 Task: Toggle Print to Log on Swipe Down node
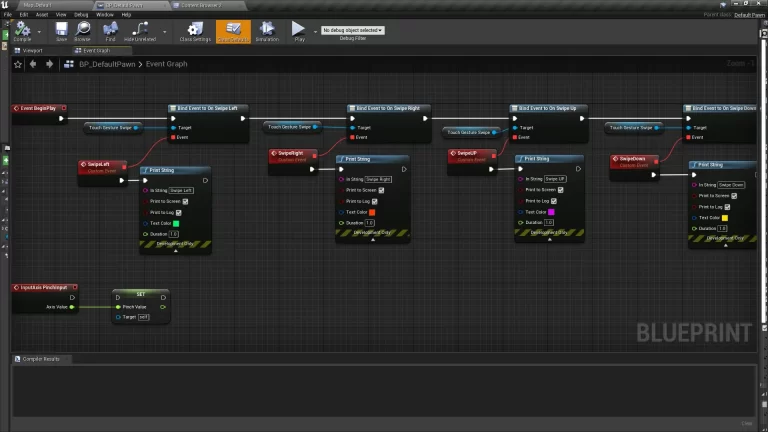coord(727,207)
